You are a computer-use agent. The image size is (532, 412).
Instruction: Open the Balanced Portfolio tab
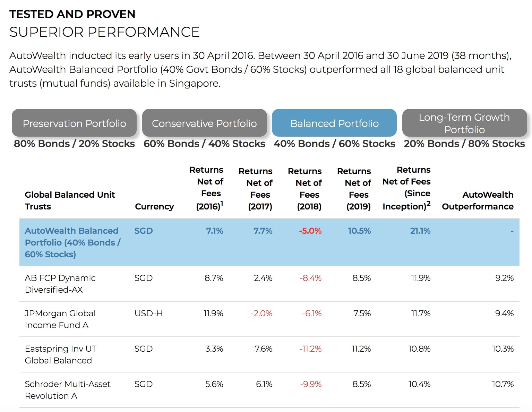[x=334, y=123]
